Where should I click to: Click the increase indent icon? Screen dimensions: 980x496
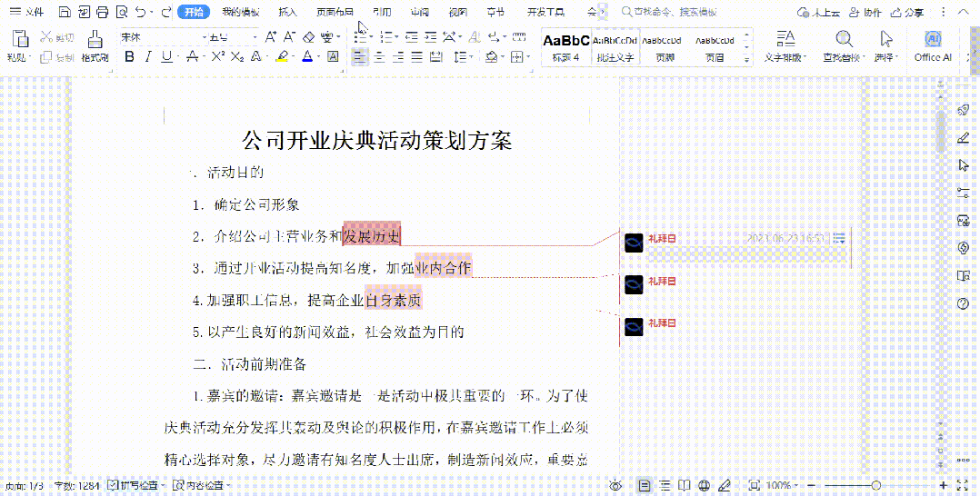(431, 37)
